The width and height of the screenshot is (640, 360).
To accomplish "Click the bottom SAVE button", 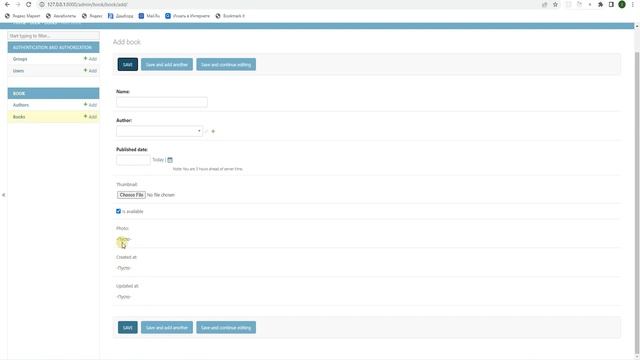I will pyautogui.click(x=128, y=327).
